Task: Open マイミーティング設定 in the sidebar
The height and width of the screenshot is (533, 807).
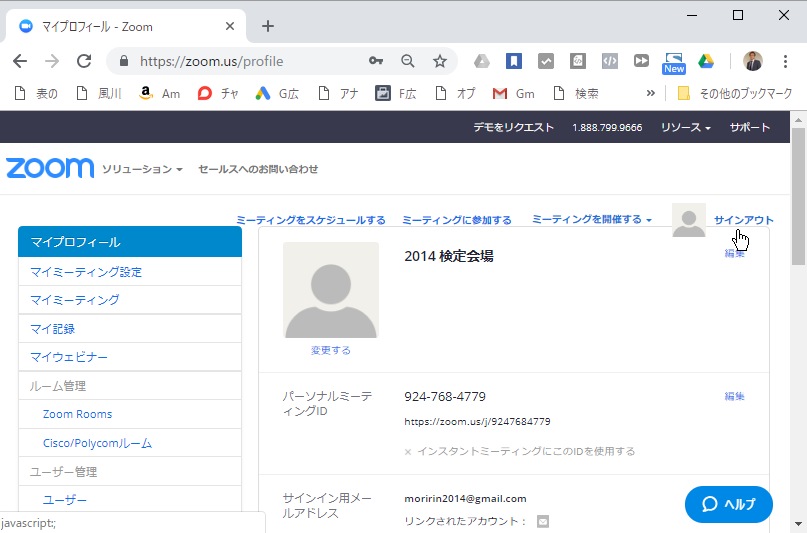Action: click(x=130, y=272)
